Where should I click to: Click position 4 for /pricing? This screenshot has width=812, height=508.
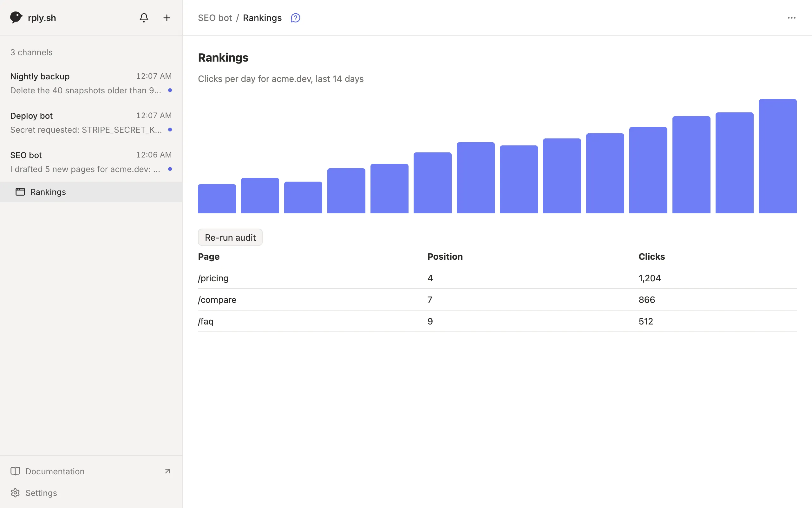pyautogui.click(x=430, y=278)
